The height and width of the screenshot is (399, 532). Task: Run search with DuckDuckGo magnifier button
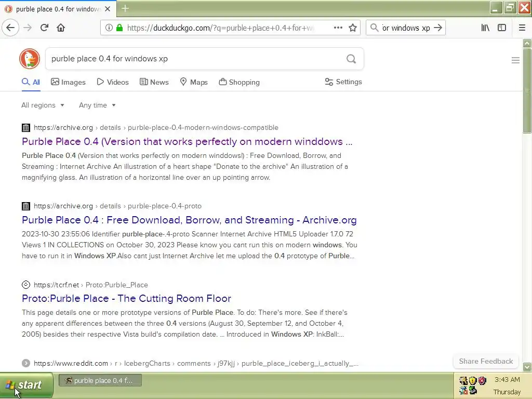(x=351, y=59)
